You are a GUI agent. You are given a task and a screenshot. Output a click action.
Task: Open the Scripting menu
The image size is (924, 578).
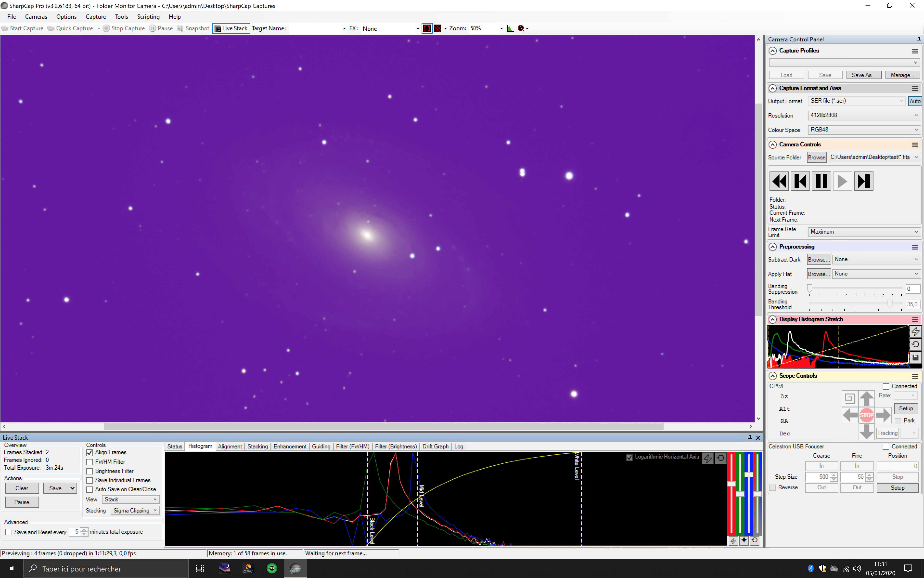148,17
